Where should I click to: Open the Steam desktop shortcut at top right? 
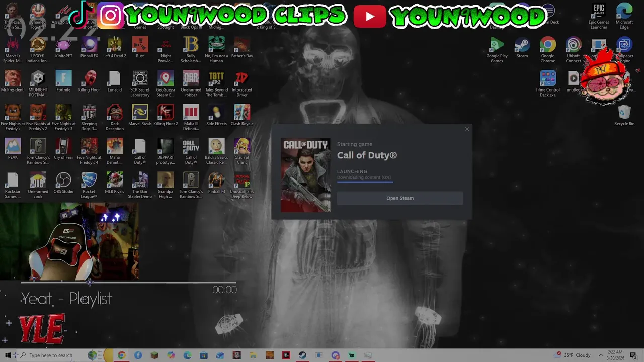coord(522,48)
